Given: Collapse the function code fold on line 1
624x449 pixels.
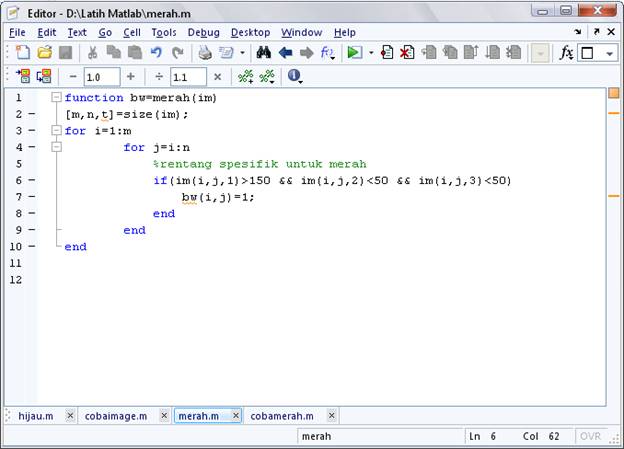Looking at the screenshot, I should 56,98.
